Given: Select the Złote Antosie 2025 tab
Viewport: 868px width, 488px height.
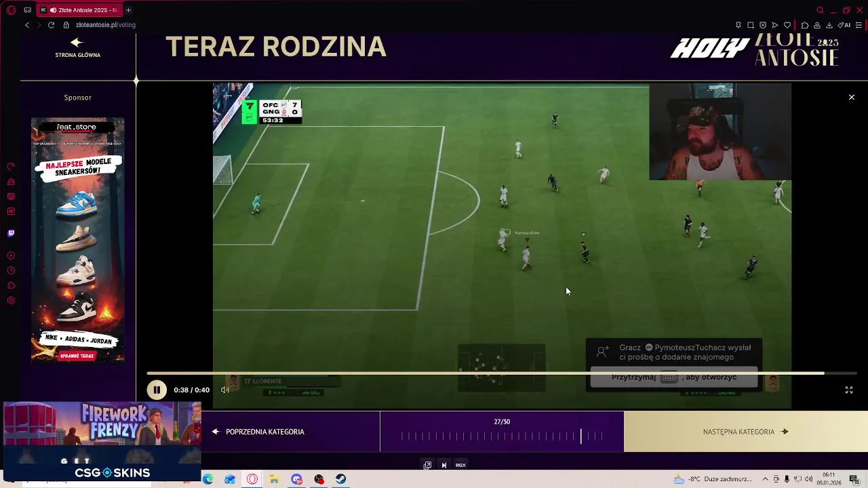Looking at the screenshot, I should tap(78, 10).
